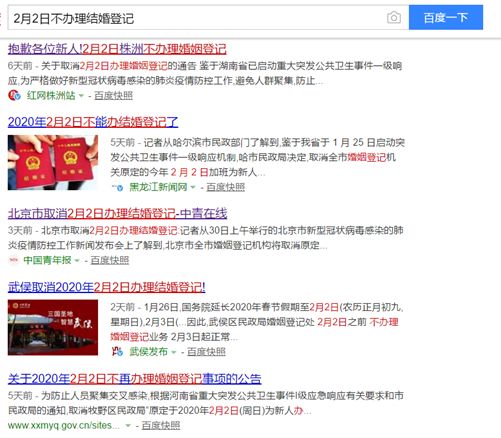Click the 黑龙江新闻网 source icon
Image resolution: width=501 pixels, height=438 pixels.
tap(118, 187)
